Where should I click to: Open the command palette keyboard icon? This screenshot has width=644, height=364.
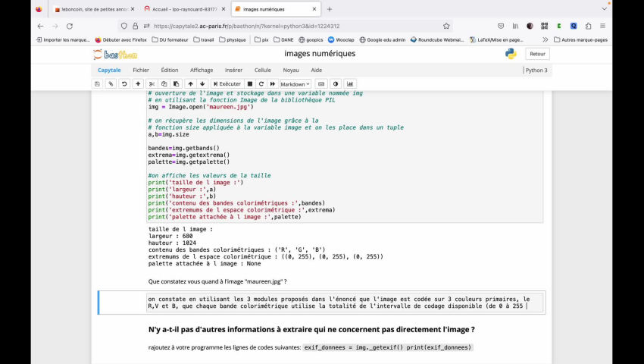pos(321,83)
